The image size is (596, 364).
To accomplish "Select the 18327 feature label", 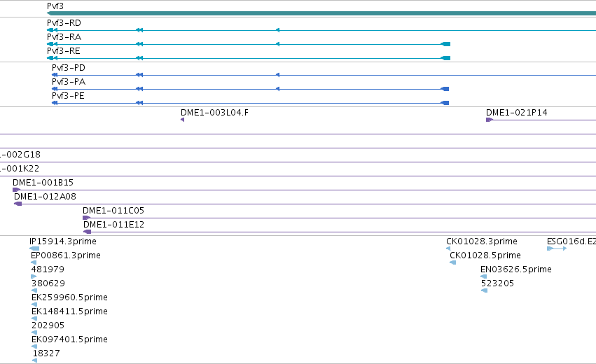I will coord(46,353).
